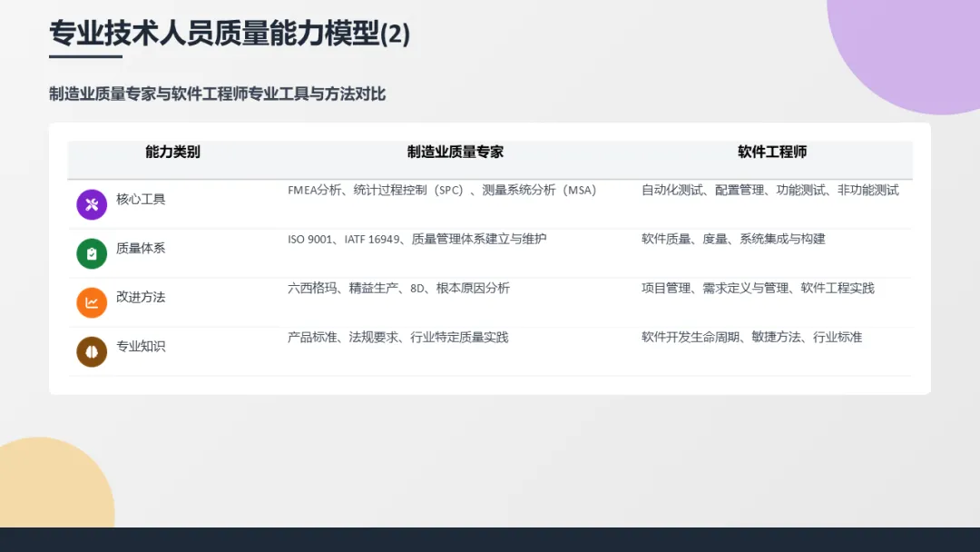980x552 pixels.
Task: Click the 制造业质量专家 column header
Action: (x=455, y=152)
